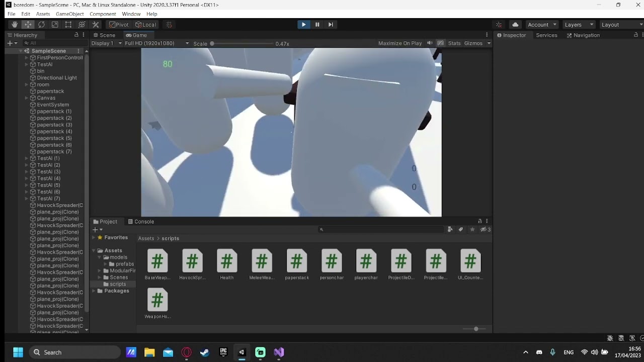644x362 pixels.
Task: Open the Component menu
Action: [103, 14]
